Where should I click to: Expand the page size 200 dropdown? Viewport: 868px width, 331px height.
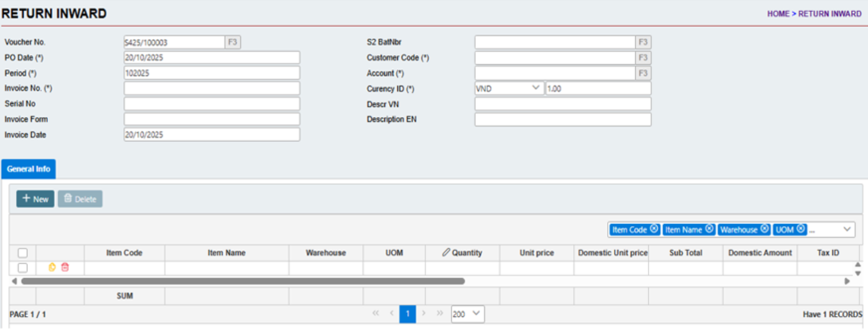point(468,314)
